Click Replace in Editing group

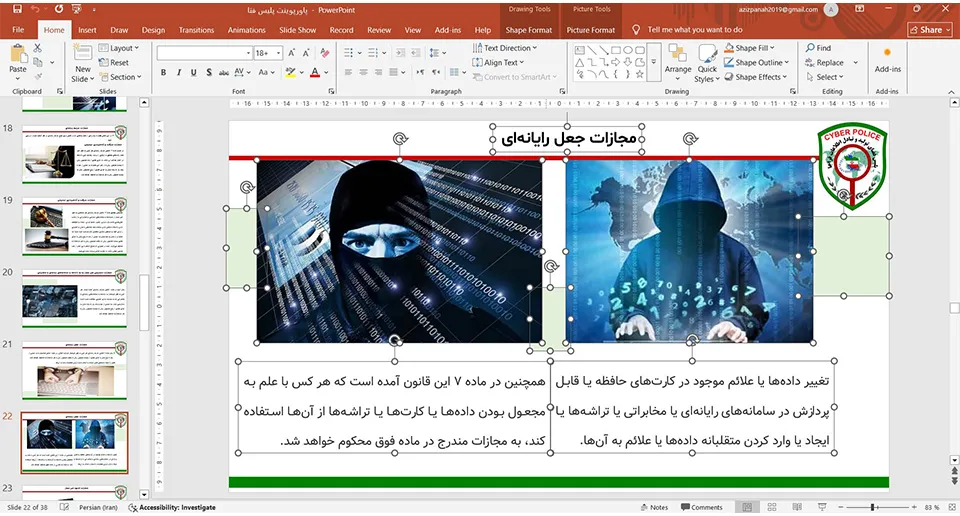[824, 62]
